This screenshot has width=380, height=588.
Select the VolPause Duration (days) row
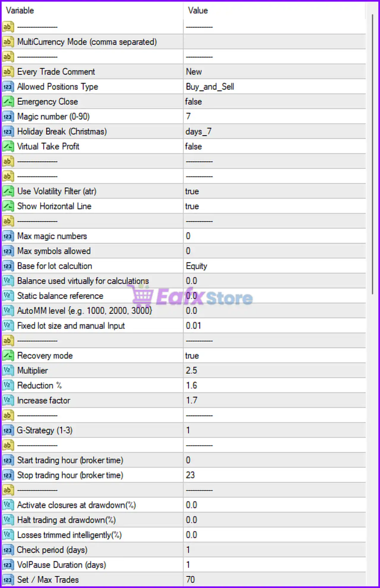click(183, 565)
